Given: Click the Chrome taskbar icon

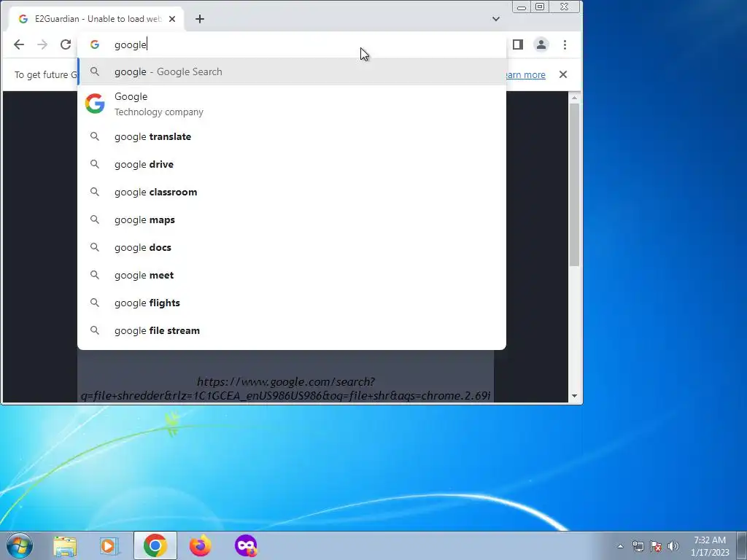Looking at the screenshot, I should tap(155, 545).
